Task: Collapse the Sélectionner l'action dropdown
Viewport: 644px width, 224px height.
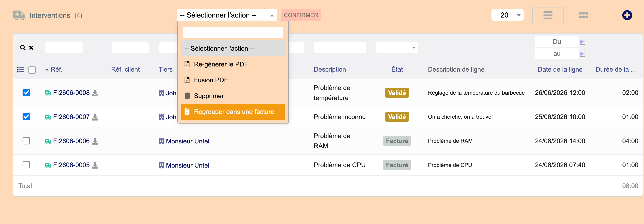Action: click(x=227, y=15)
